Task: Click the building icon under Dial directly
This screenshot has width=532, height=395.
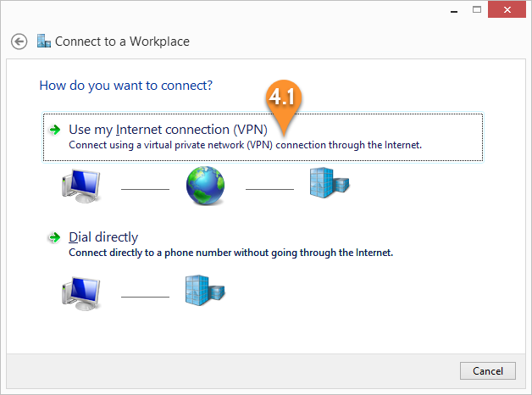Action: [205, 291]
